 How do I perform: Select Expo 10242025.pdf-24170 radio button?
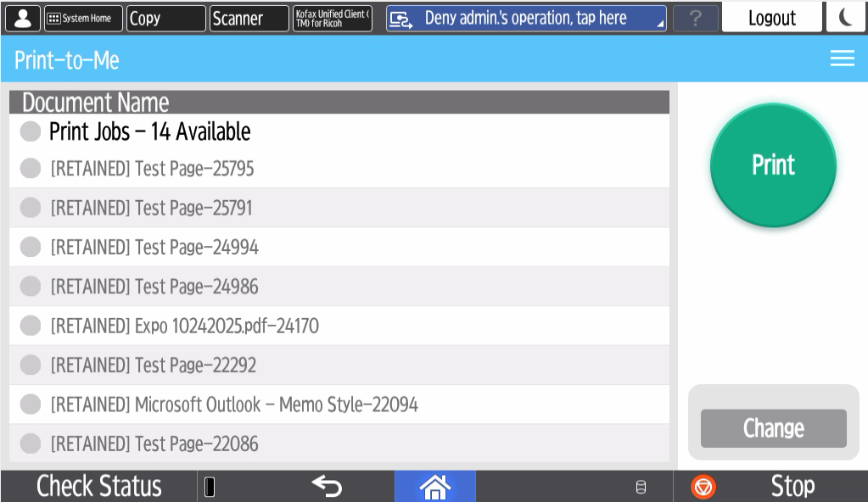[31, 326]
